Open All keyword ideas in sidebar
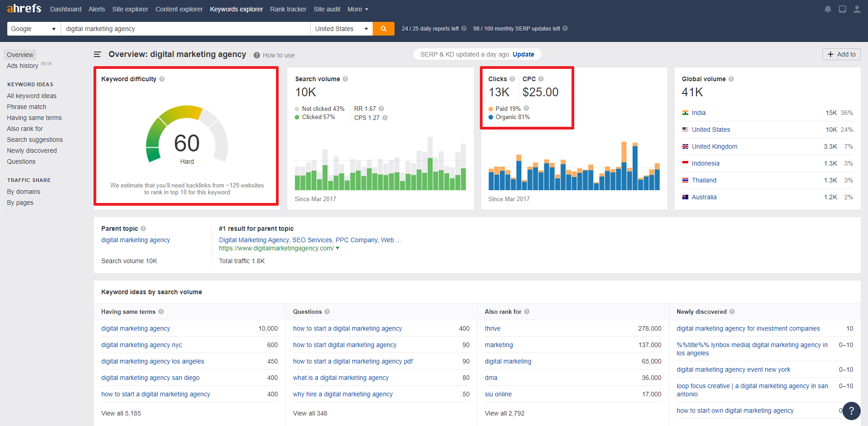The image size is (868, 426). [x=31, y=96]
